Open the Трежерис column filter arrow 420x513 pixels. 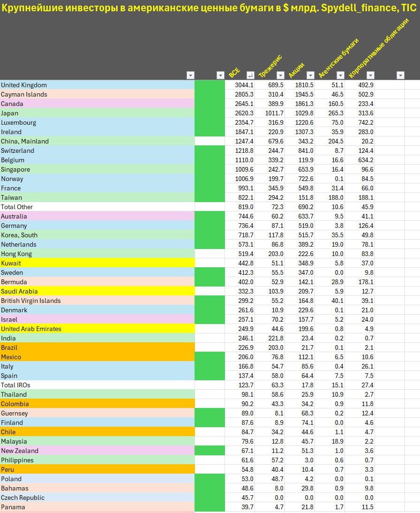[x=280, y=75]
